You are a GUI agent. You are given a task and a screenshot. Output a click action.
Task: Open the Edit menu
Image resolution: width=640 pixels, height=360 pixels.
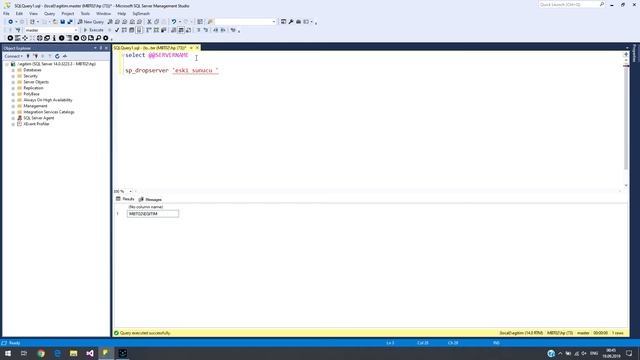[x=19, y=13]
